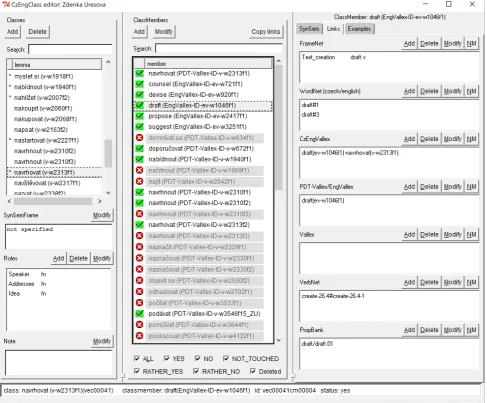Click the member column header
Viewport: 487px width, 403px height.
tap(208, 64)
